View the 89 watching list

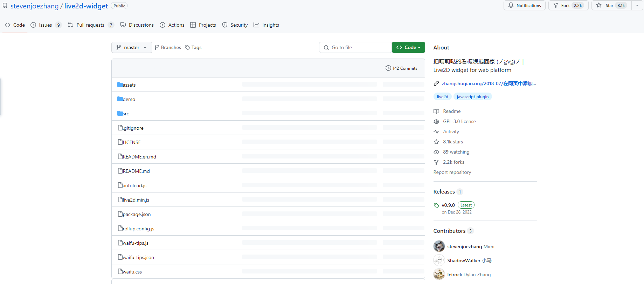tap(456, 152)
